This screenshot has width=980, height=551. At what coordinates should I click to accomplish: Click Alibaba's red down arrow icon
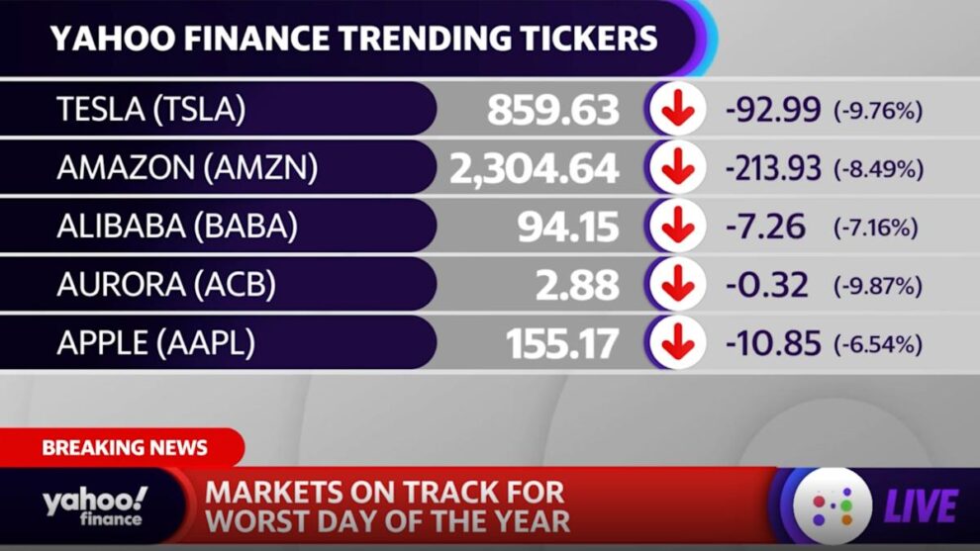click(x=677, y=227)
